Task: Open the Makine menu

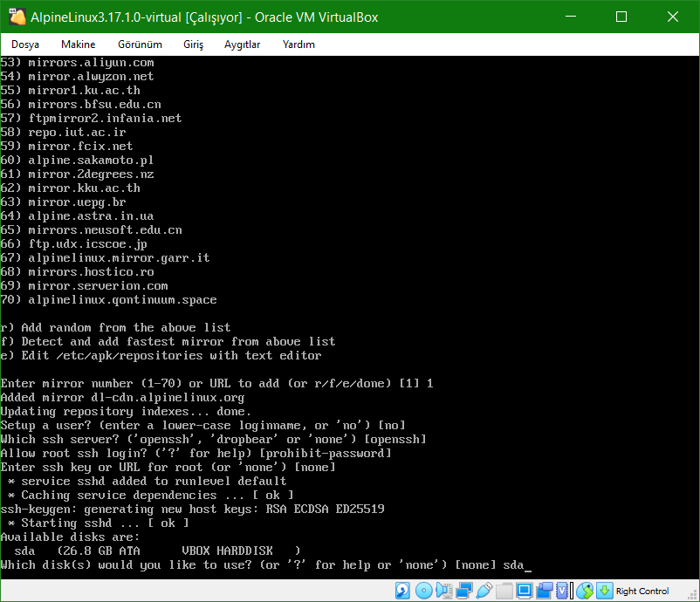Action: (79, 44)
